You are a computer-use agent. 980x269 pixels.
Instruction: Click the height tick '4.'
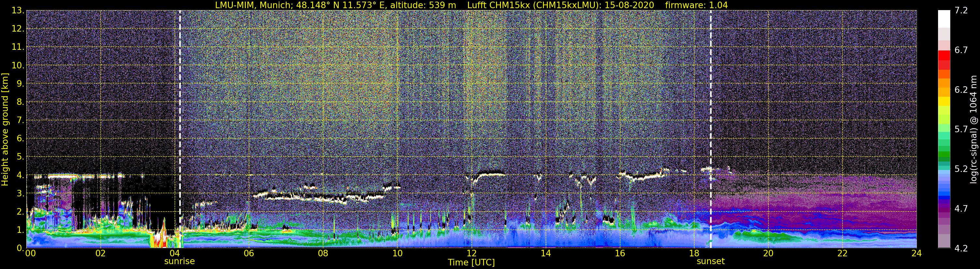pyautogui.click(x=20, y=175)
